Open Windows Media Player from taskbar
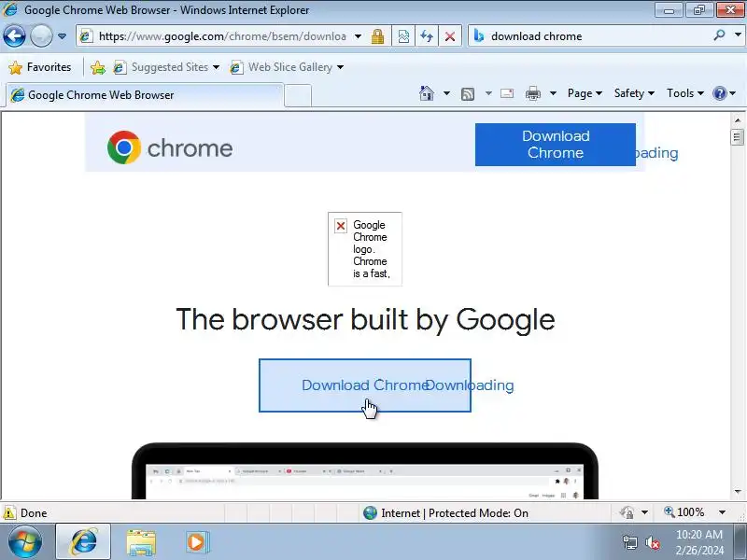The image size is (747, 560). 197,542
